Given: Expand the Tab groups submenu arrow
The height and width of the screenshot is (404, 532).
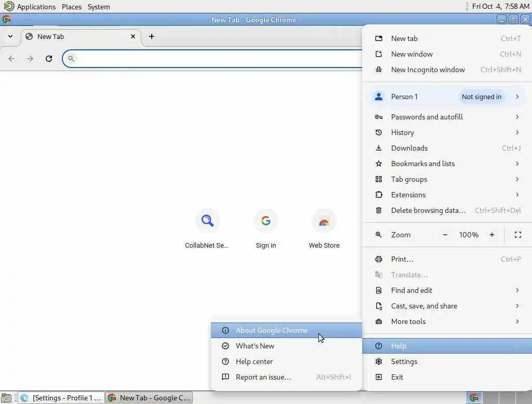Looking at the screenshot, I should (517, 179).
